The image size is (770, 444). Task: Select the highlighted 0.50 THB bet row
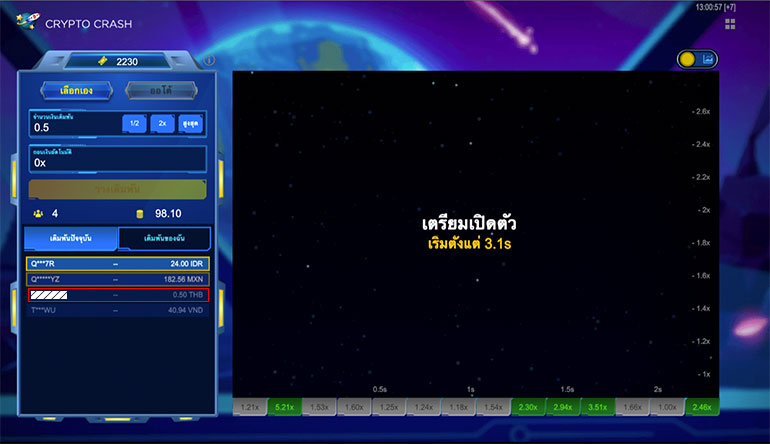[118, 295]
